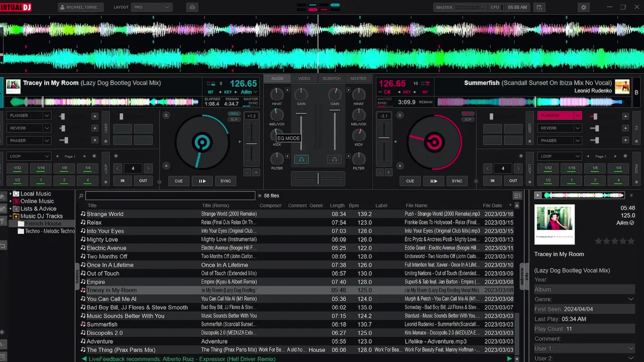This screenshot has width=644, height=362.
Task: Shift right deck key up with arrow
Action: click(x=415, y=92)
